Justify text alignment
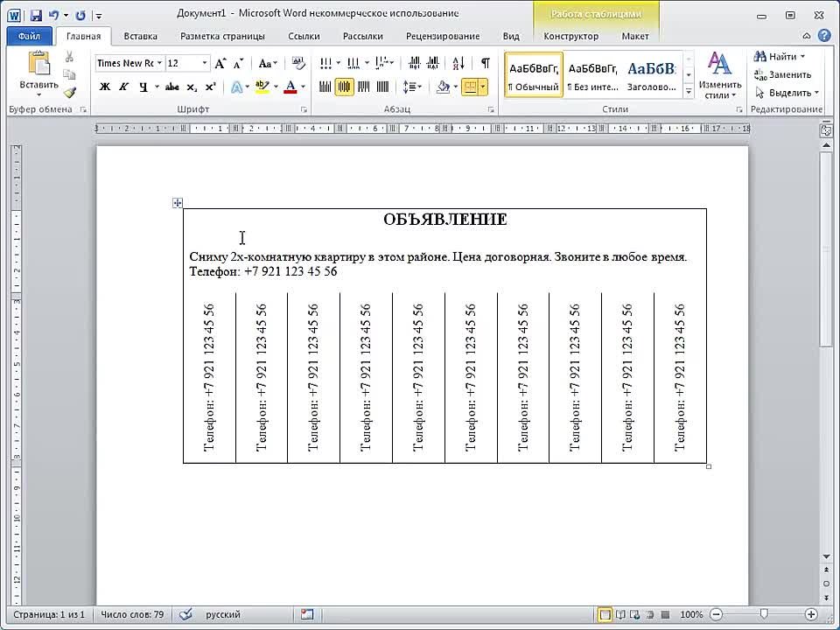The height and width of the screenshot is (630, 840). (x=382, y=87)
